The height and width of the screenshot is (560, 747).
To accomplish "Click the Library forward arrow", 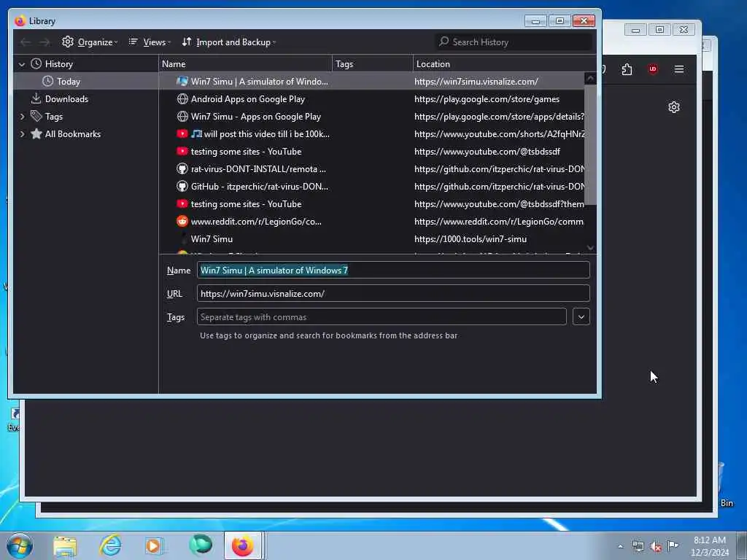I will pos(44,42).
